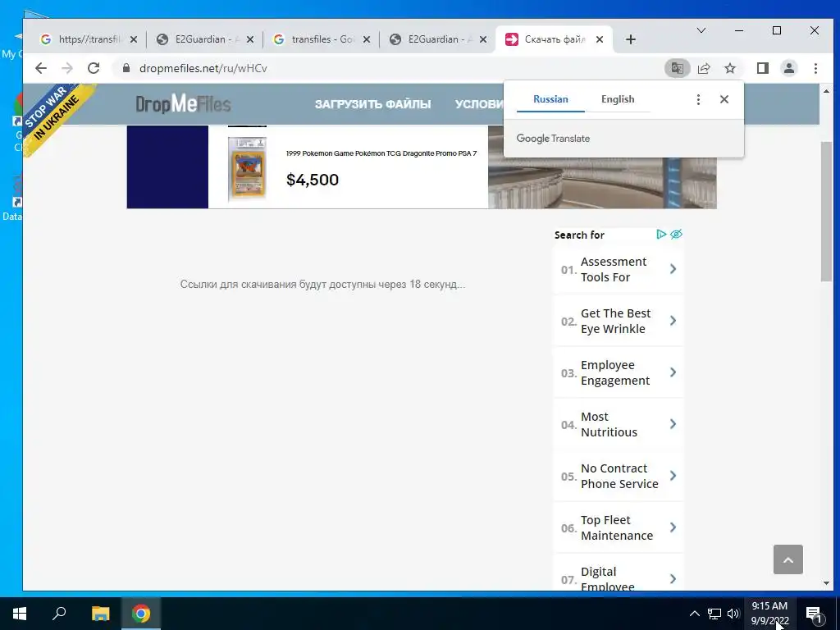Open the Google Translate icon in address bar
This screenshot has width=840, height=630.
click(677, 68)
